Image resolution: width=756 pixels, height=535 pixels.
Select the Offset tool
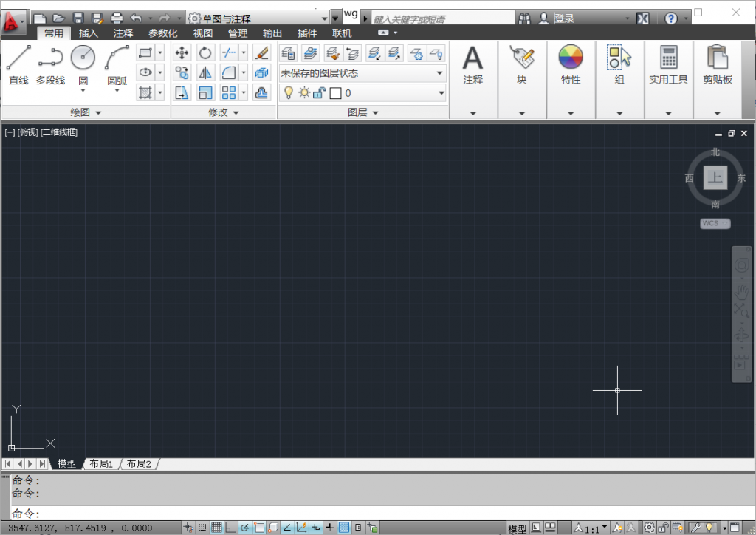click(x=261, y=92)
